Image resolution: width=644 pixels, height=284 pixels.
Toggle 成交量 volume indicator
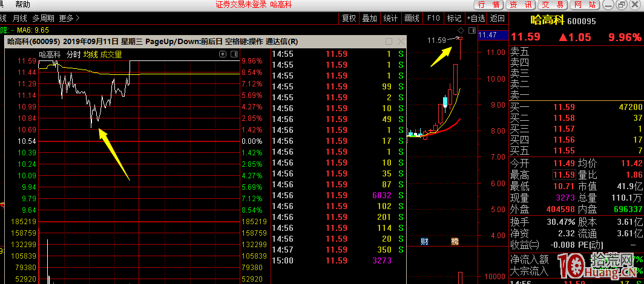pos(111,54)
